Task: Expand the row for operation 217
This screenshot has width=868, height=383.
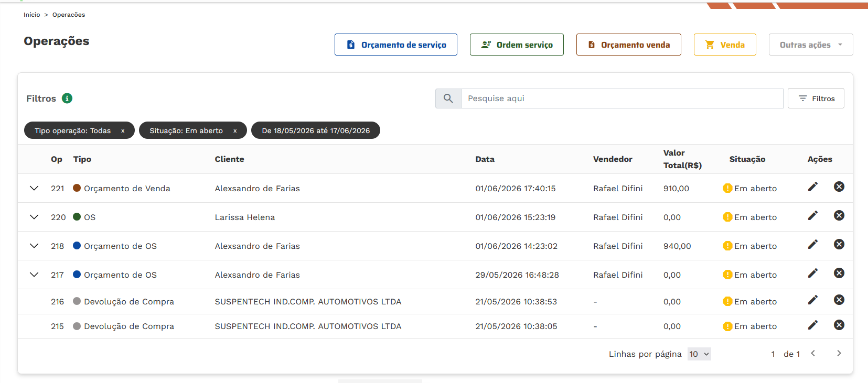Action: pyautogui.click(x=34, y=275)
